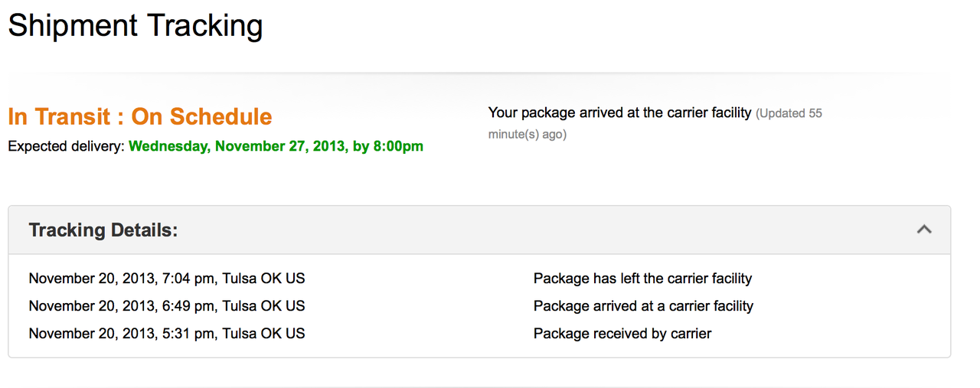Click the "November 20, 2013, 6:49 pm" timestamp

[121, 306]
